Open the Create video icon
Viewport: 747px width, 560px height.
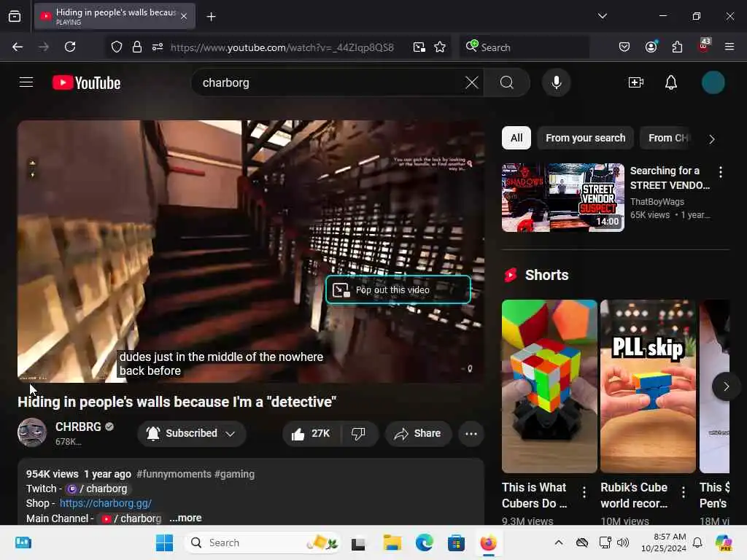click(636, 82)
